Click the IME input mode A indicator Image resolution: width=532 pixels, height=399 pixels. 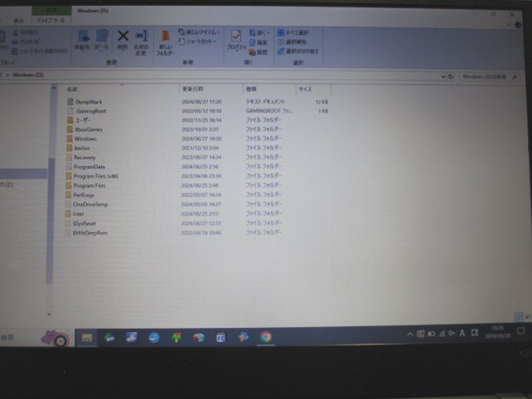(x=462, y=333)
